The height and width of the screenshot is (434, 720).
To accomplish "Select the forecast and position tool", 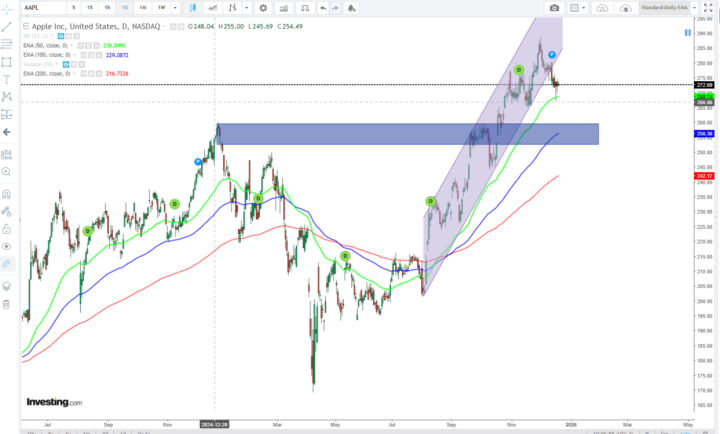I will click(x=6, y=114).
